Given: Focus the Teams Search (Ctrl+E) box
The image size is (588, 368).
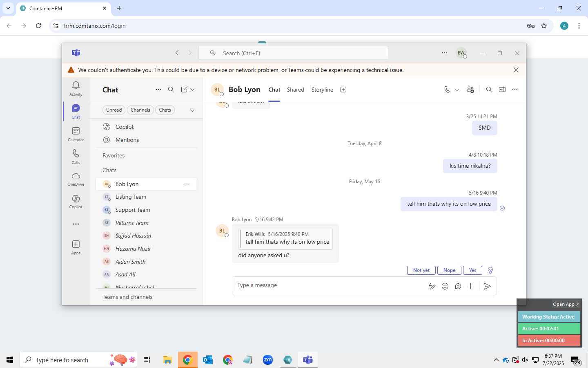Looking at the screenshot, I should [293, 53].
